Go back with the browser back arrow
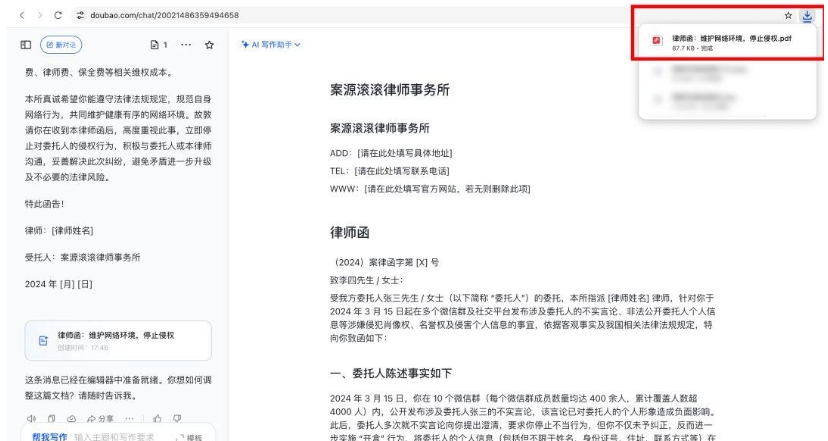The height and width of the screenshot is (441, 828). click(22, 15)
